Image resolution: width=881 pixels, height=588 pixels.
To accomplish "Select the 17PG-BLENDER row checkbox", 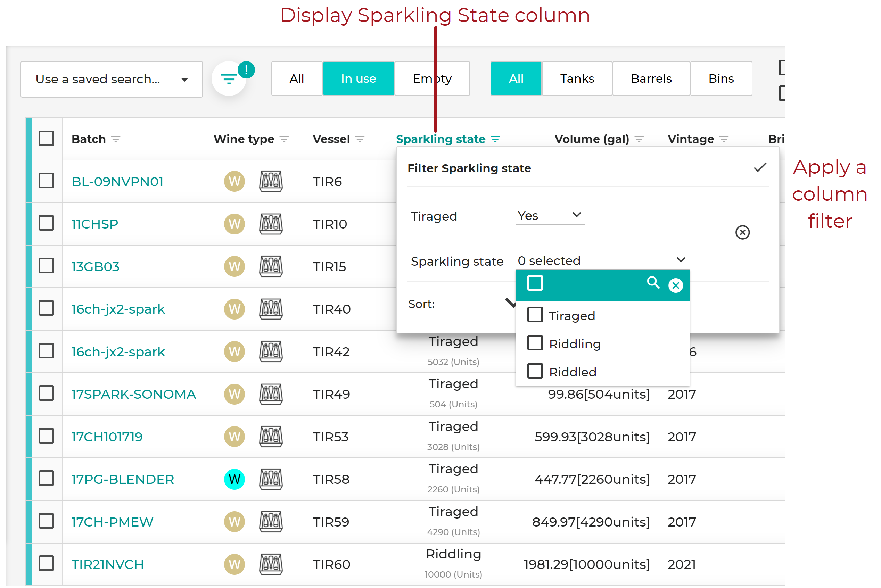I will (47, 478).
